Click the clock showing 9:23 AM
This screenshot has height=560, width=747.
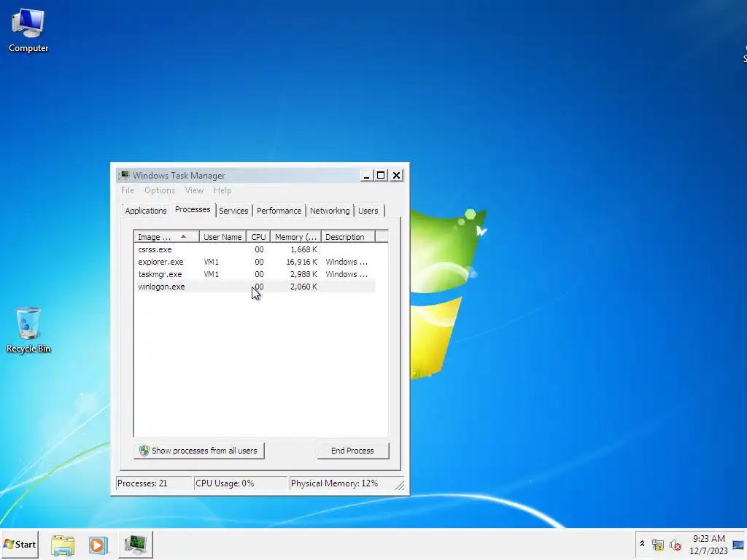pyautogui.click(x=708, y=539)
